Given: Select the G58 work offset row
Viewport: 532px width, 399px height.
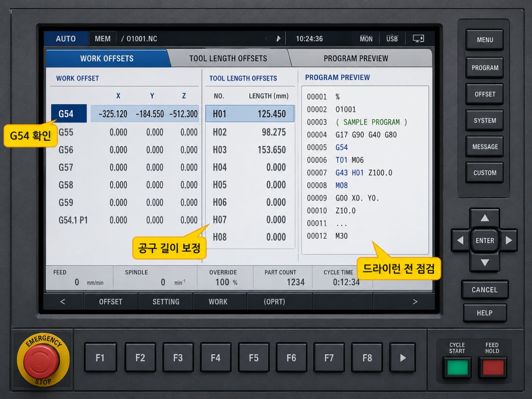Looking at the screenshot, I should tap(125, 185).
